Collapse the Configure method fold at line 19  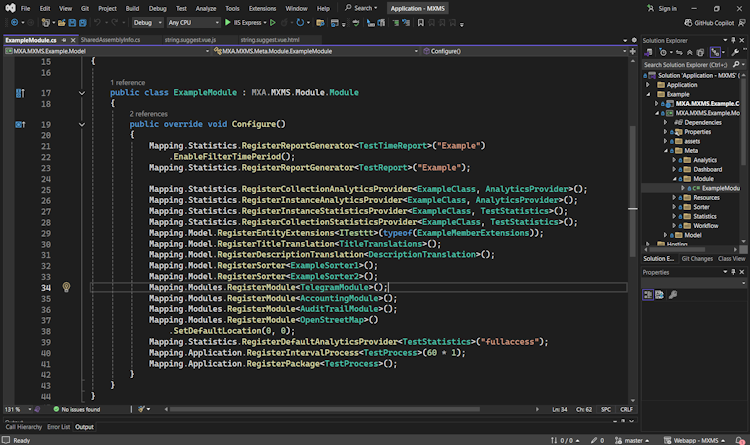pos(82,124)
